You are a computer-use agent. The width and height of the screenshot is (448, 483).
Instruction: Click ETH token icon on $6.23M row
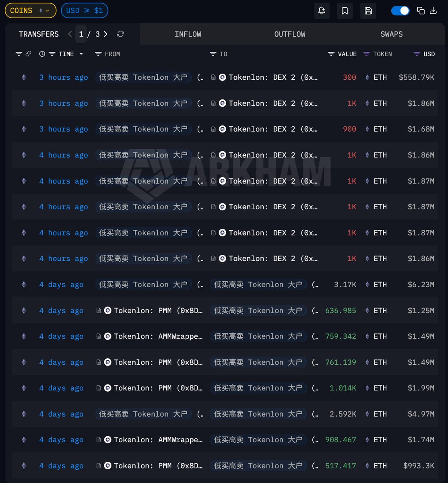(367, 285)
